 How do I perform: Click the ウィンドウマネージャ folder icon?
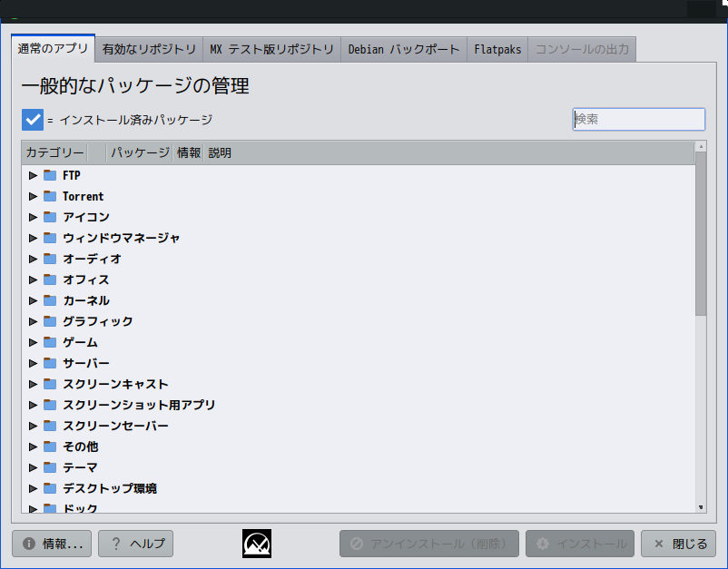[x=50, y=238]
